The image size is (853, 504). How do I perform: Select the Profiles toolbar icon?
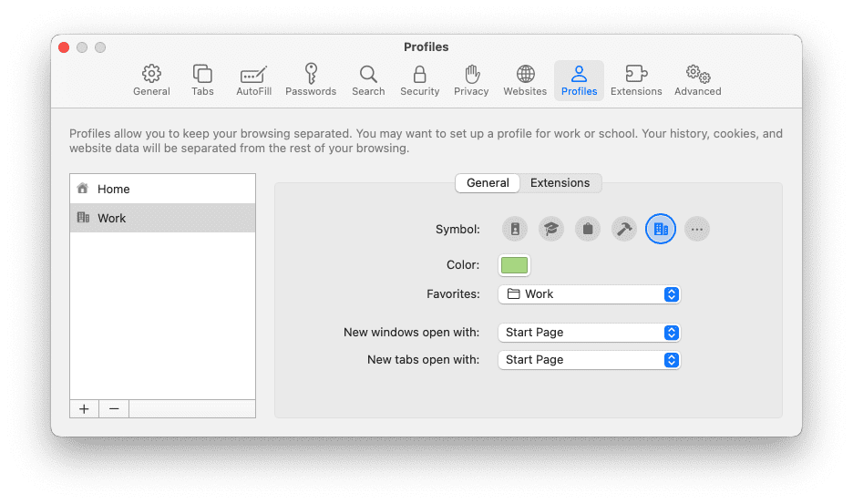(579, 80)
